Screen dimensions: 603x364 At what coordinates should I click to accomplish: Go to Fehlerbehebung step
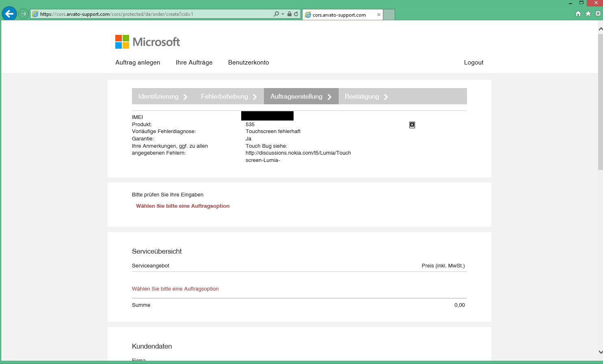coord(229,96)
